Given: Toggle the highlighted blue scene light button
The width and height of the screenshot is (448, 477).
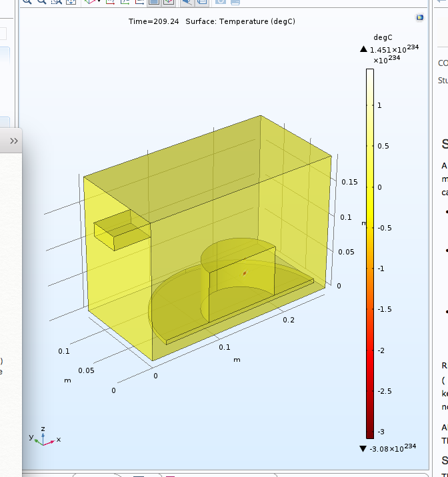Looking at the screenshot, I should coord(187,2).
